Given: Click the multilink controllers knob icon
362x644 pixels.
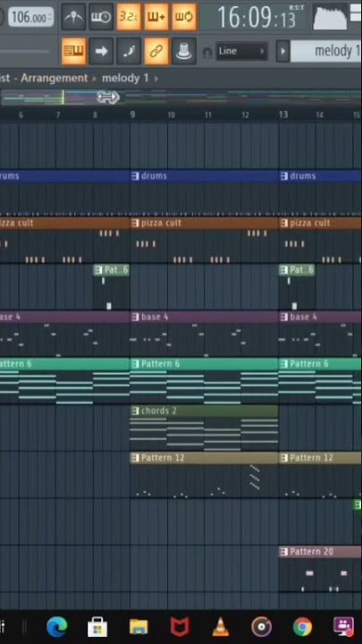Looking at the screenshot, I should click(184, 51).
